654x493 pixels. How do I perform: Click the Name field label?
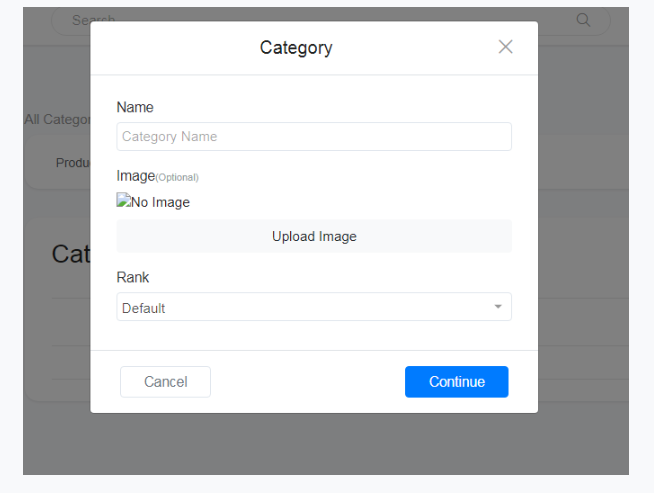tap(135, 107)
